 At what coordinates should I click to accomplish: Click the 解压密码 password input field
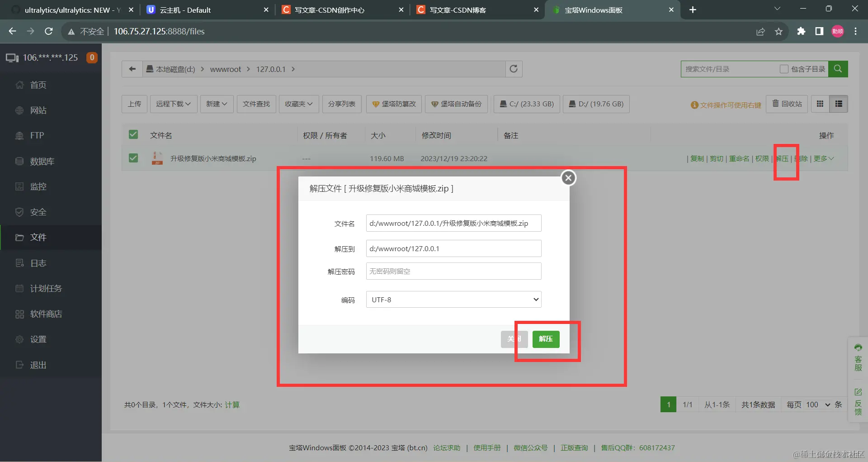453,271
